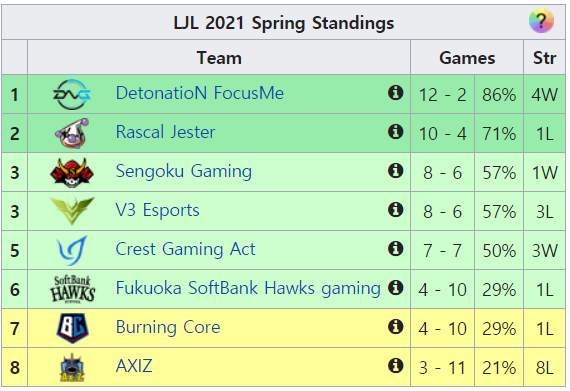Click the DetonatioN FocusMe team logo

point(72,94)
